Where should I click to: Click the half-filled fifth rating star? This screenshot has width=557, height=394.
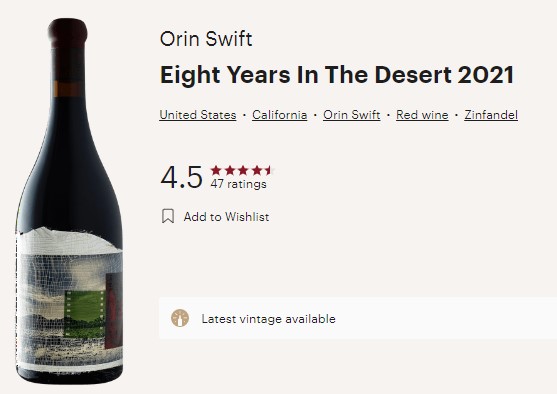(269, 171)
